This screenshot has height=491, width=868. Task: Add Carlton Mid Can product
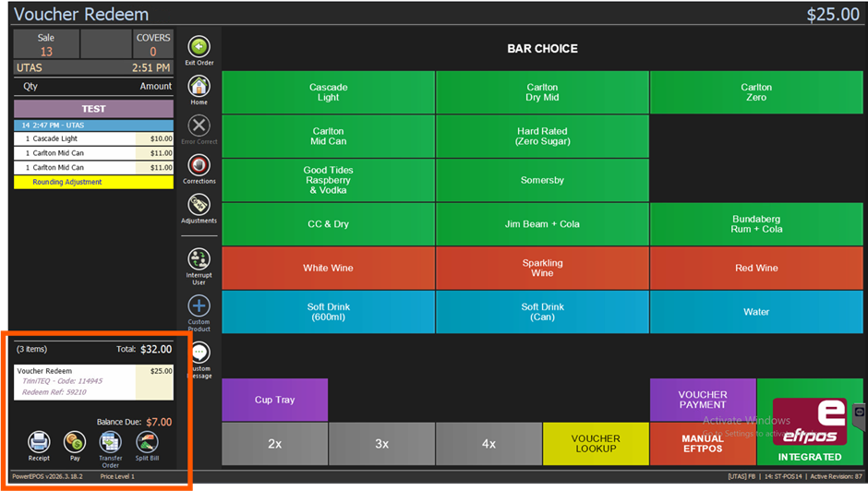(x=328, y=137)
